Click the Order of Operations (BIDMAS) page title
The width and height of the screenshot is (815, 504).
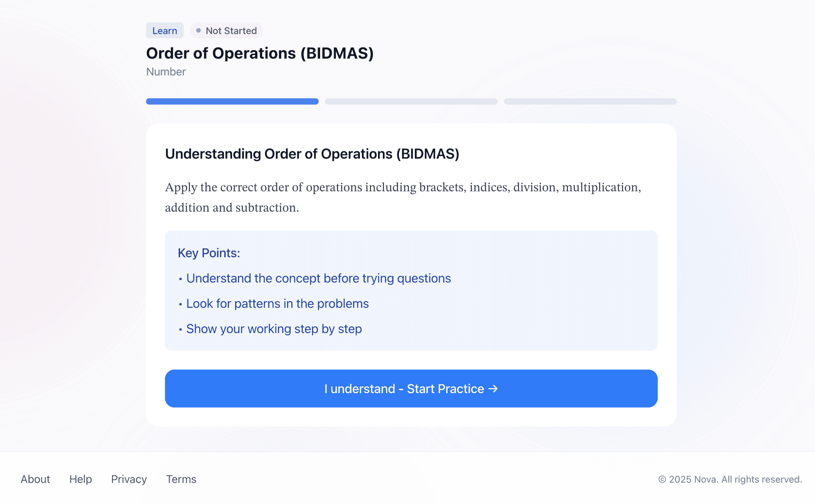[x=260, y=53]
